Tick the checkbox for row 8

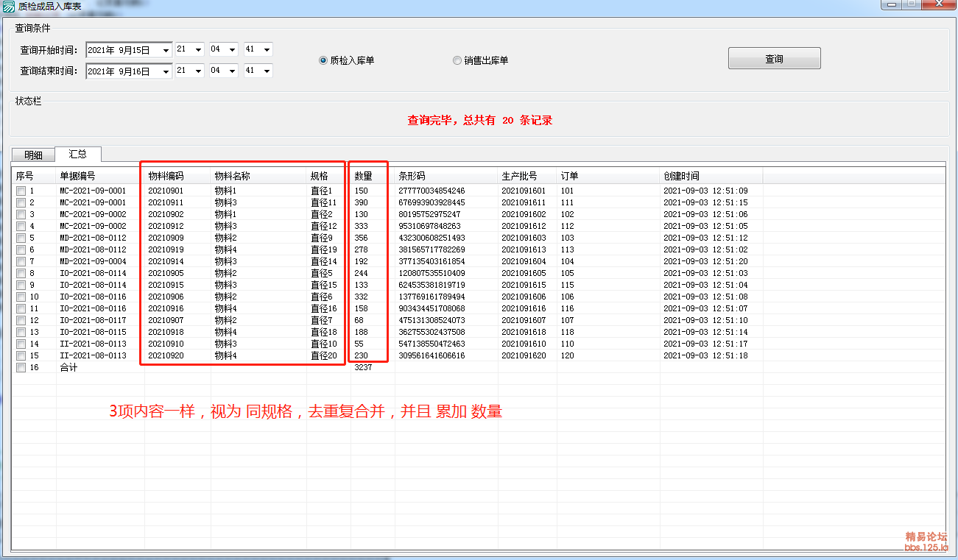pyautogui.click(x=21, y=274)
